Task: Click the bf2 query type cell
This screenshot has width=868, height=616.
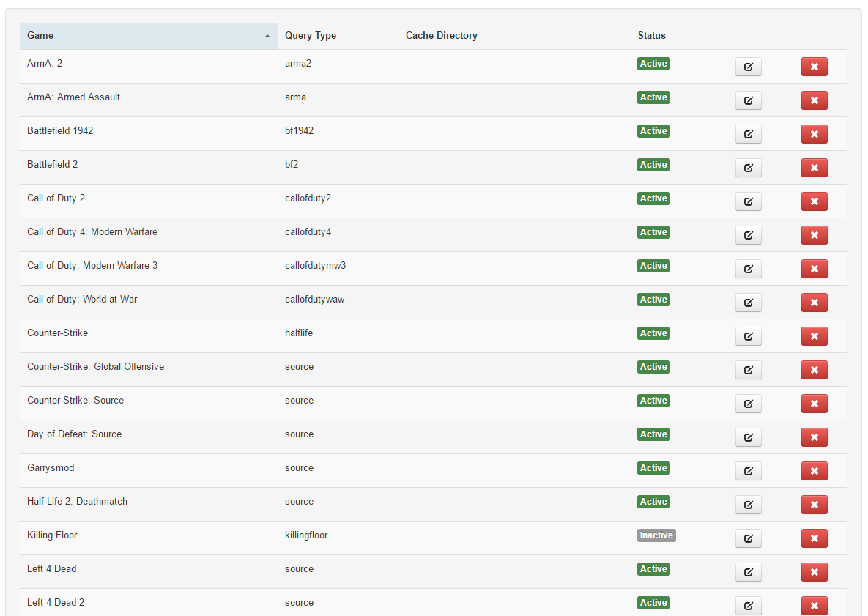Action: coord(292,165)
